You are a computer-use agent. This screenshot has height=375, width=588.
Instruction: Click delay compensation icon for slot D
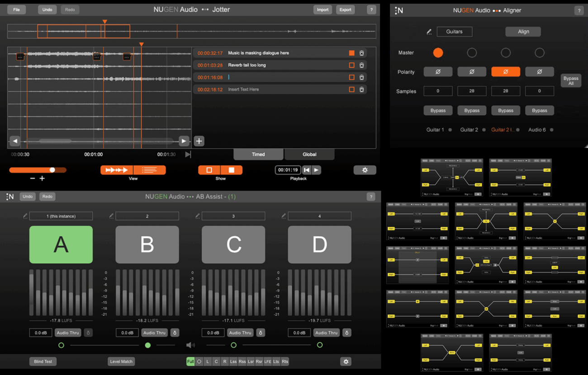pos(347,333)
